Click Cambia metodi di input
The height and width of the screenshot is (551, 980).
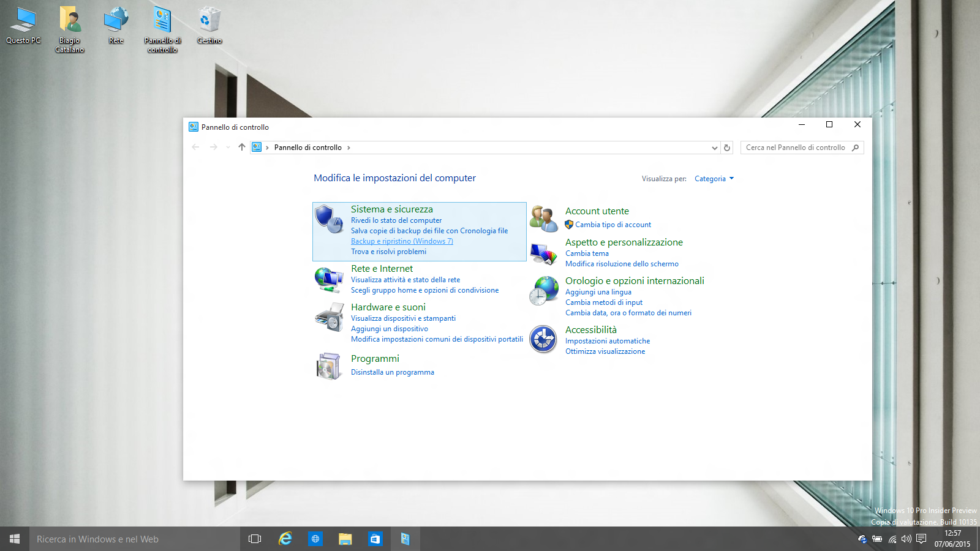coord(604,302)
